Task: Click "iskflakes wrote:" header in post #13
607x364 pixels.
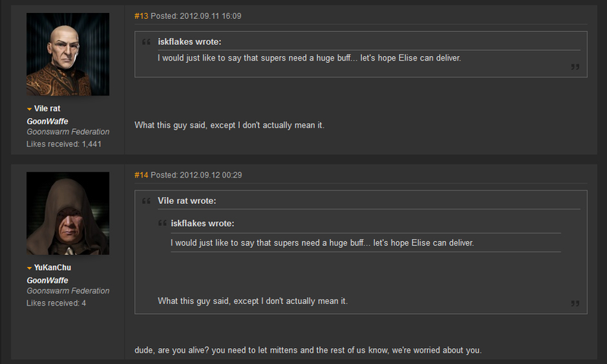Action: pyautogui.click(x=189, y=42)
